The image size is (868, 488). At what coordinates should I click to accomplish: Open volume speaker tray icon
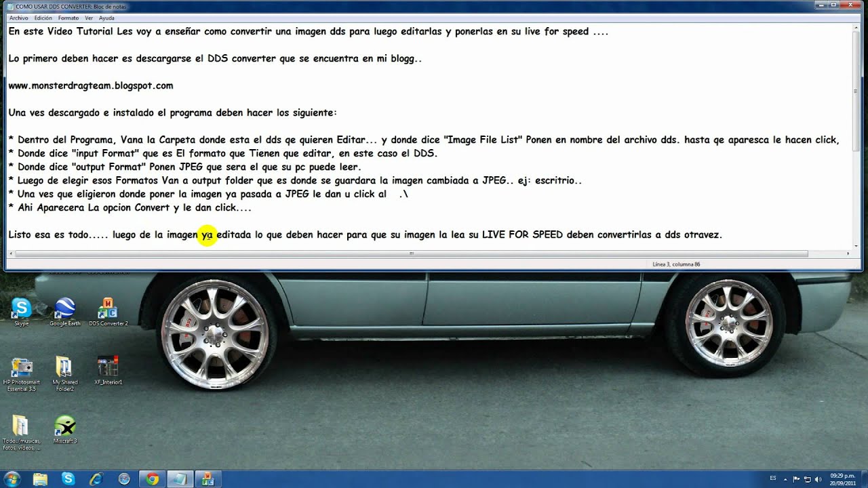[819, 479]
